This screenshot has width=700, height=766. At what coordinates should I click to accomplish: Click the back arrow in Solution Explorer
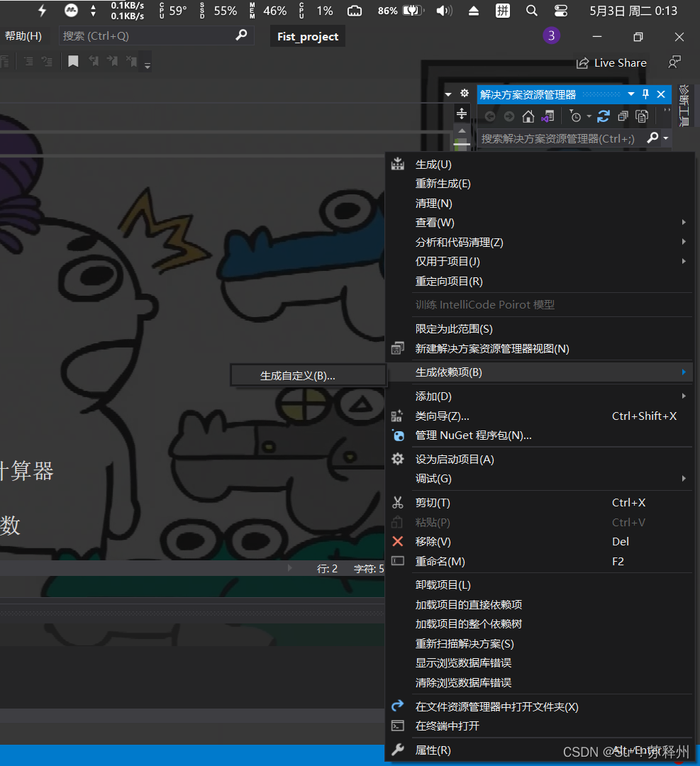(x=490, y=116)
